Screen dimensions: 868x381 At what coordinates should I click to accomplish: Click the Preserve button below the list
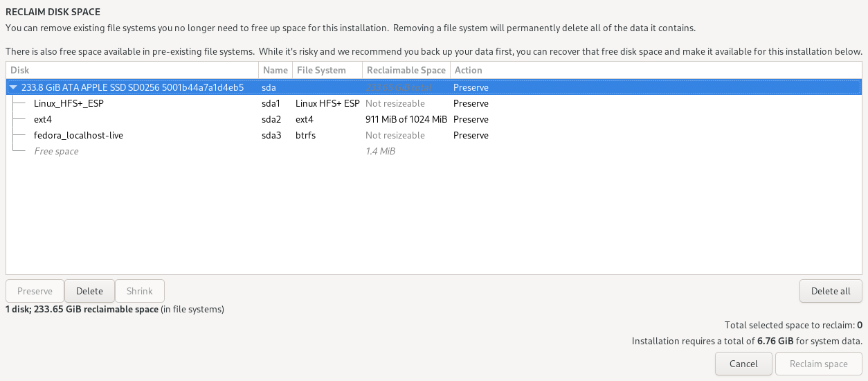tap(35, 291)
